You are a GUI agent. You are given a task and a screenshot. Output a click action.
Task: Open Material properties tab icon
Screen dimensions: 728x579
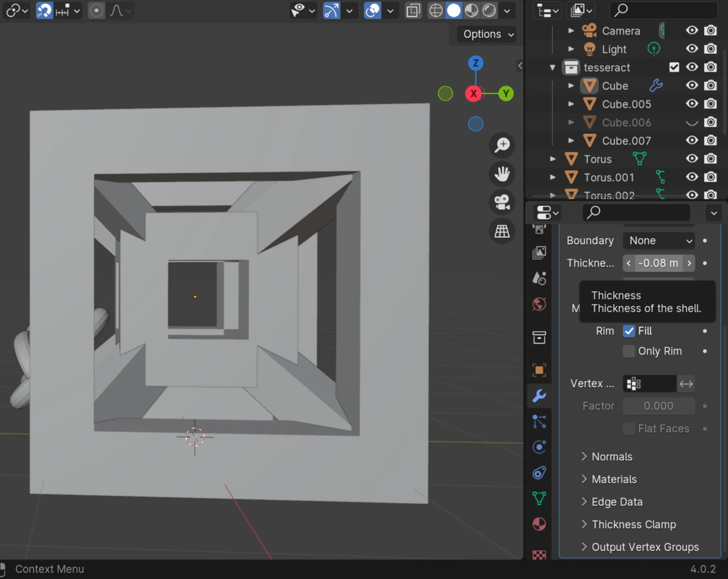coord(539,524)
